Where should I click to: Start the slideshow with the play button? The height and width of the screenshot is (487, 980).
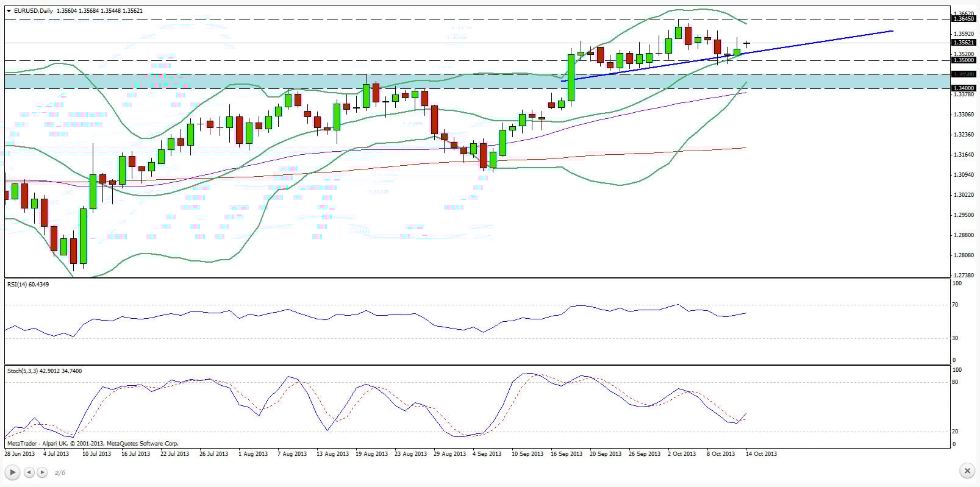pos(12,472)
